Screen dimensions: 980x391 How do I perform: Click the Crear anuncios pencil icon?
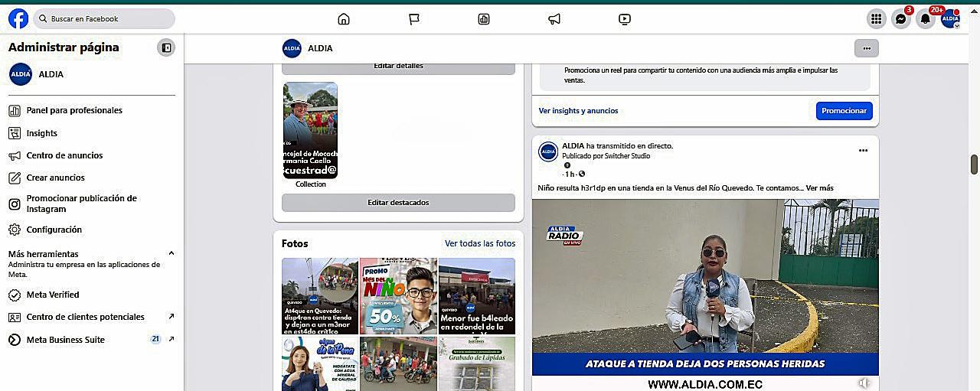tap(15, 178)
